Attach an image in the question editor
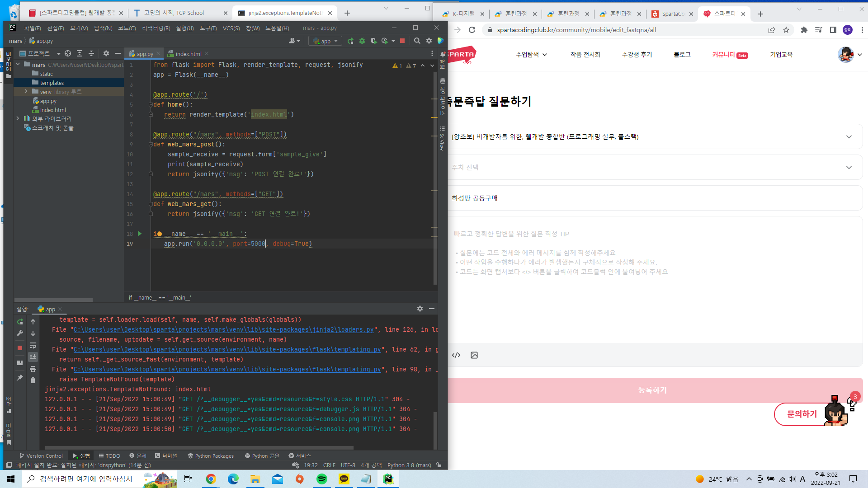Image resolution: width=868 pixels, height=488 pixels. [x=474, y=355]
